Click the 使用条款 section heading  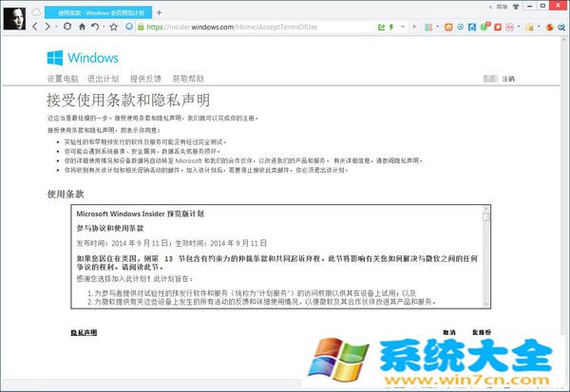66,194
